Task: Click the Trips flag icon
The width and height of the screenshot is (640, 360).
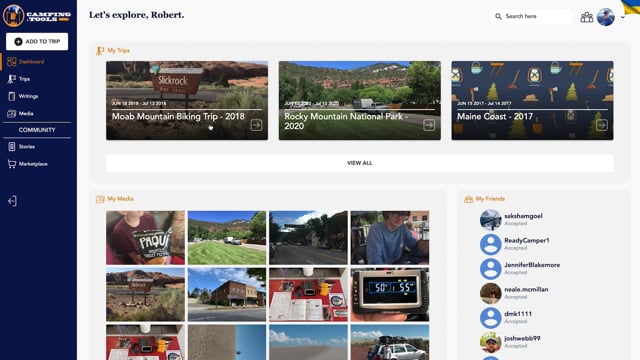Action: click(x=11, y=79)
